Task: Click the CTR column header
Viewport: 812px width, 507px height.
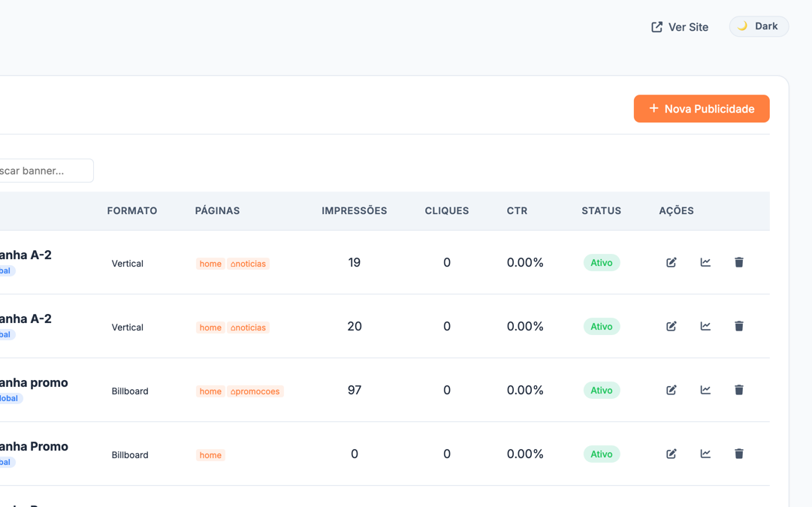Action: 517,211
